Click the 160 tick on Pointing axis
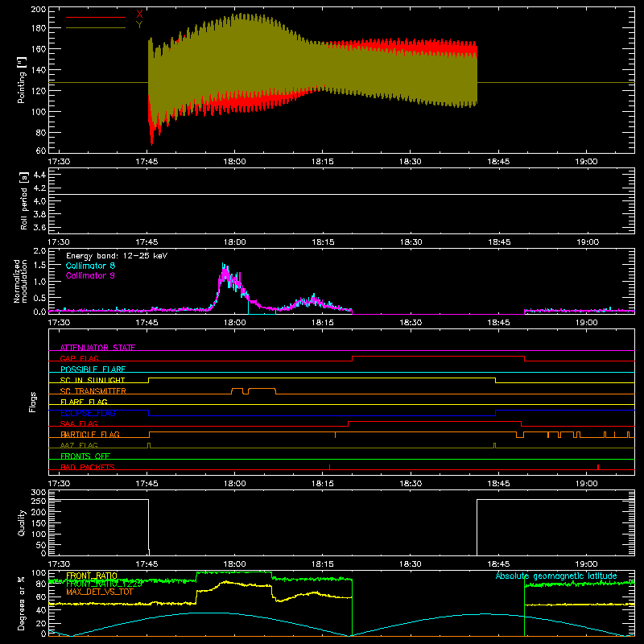Viewport: 644px width, 644px height. (x=39, y=49)
